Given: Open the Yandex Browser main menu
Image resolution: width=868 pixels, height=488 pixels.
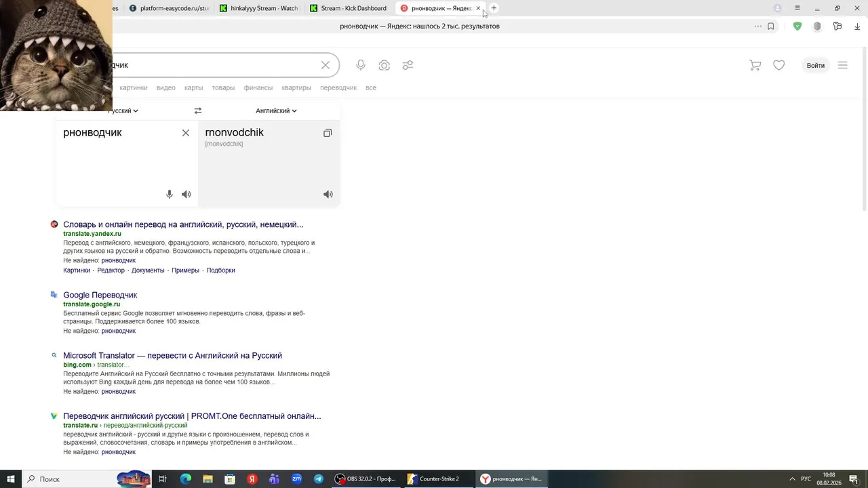Looking at the screenshot, I should (797, 8).
